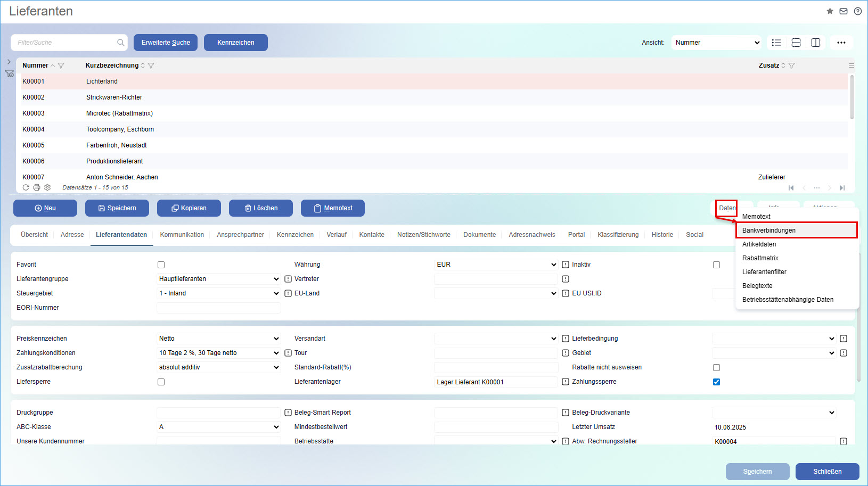The image size is (868, 486).
Task: Open the Ansicht dropdown showing Nummer
Action: [717, 43]
